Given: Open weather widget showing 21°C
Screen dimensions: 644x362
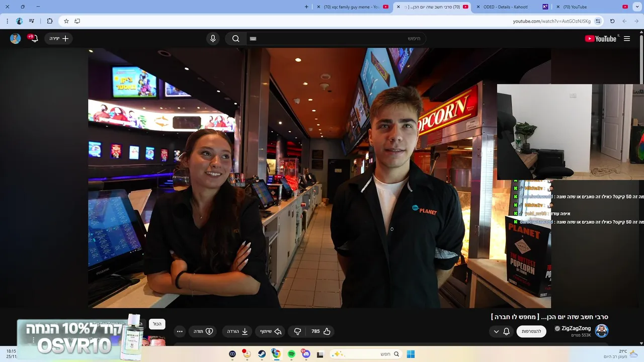Looking at the screenshot, I should coord(622,354).
